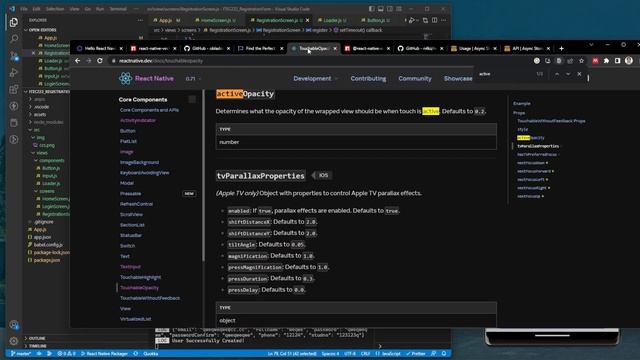This screenshot has width=640, height=360.
Task: Collapse the components folder in Explorer
Action: click(51, 160)
